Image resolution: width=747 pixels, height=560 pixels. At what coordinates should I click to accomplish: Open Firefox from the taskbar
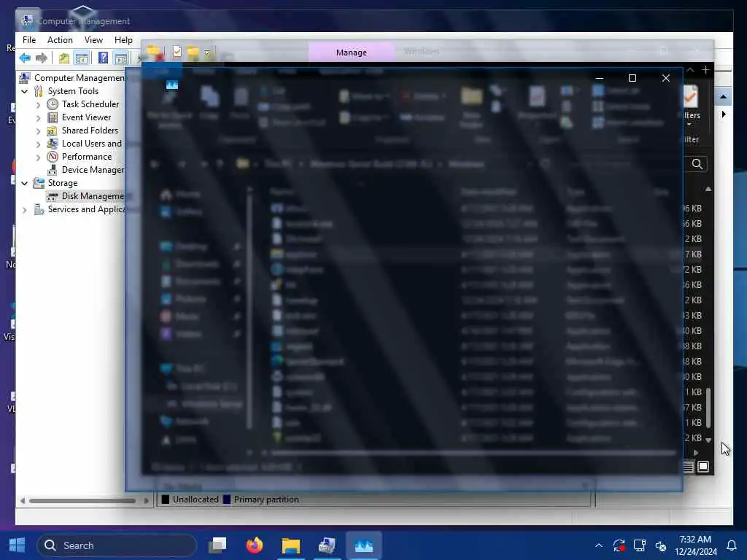255,545
